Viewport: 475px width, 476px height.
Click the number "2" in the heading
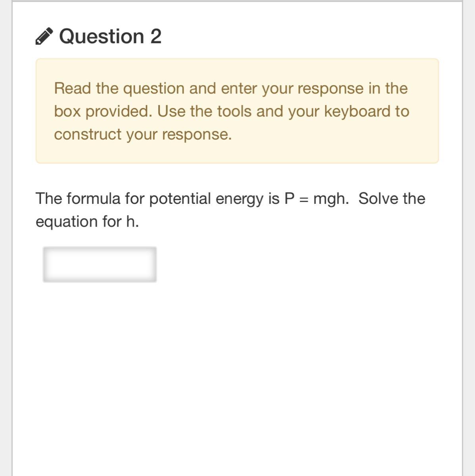pyautogui.click(x=156, y=36)
